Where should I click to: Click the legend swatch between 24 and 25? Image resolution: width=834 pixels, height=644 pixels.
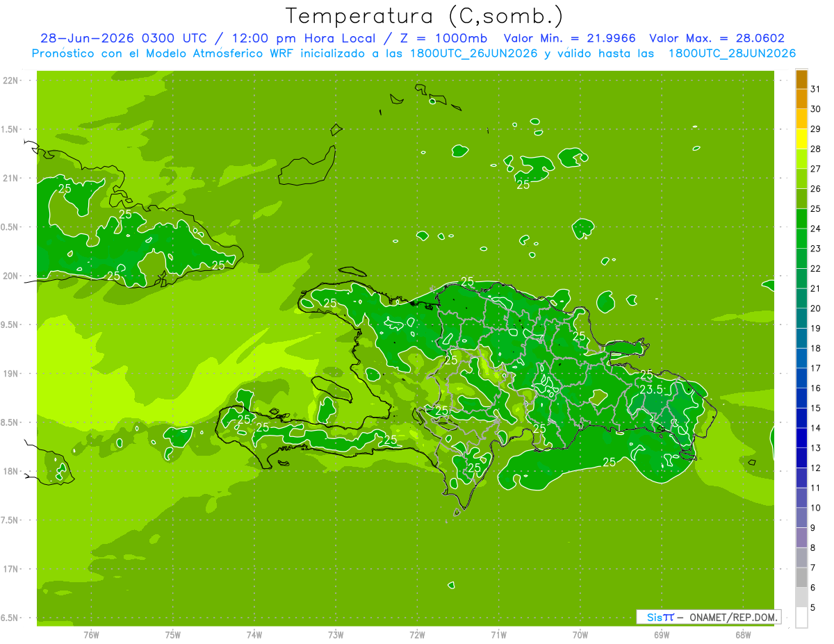801,219
